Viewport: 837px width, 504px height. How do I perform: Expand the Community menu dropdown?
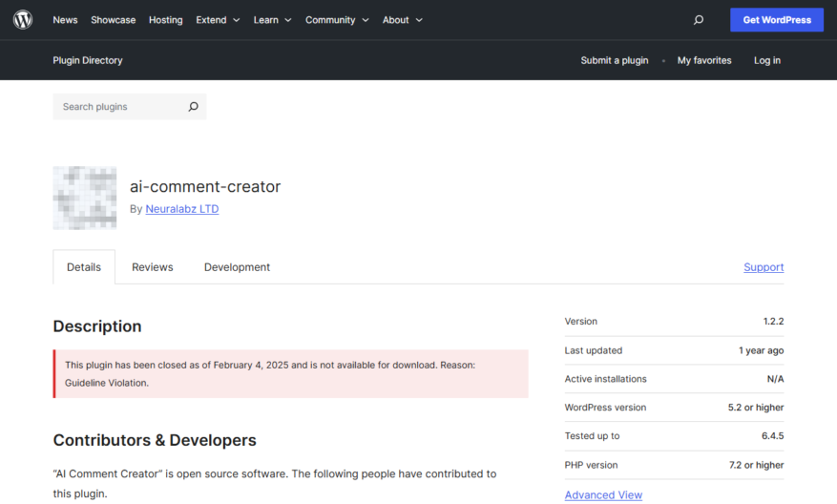(x=337, y=20)
